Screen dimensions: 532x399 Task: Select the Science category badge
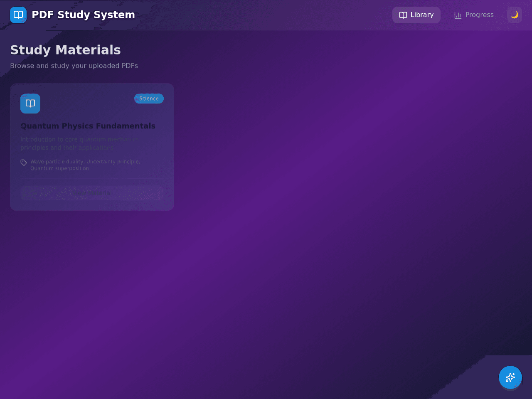point(149,99)
